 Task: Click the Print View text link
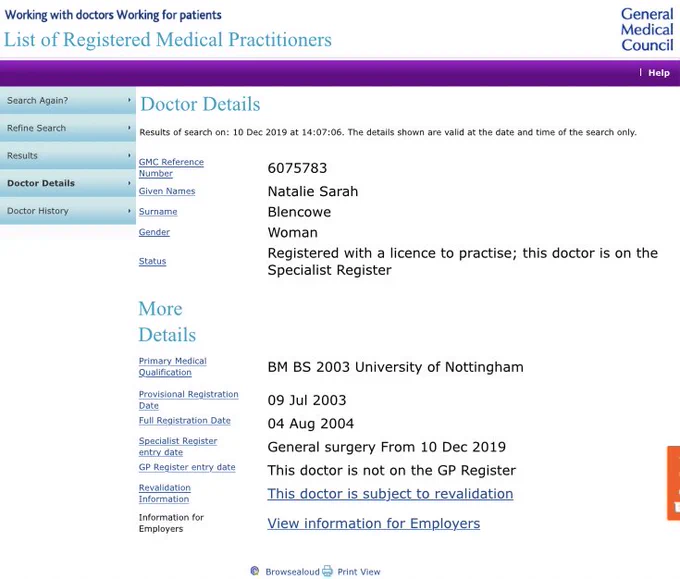point(359,572)
